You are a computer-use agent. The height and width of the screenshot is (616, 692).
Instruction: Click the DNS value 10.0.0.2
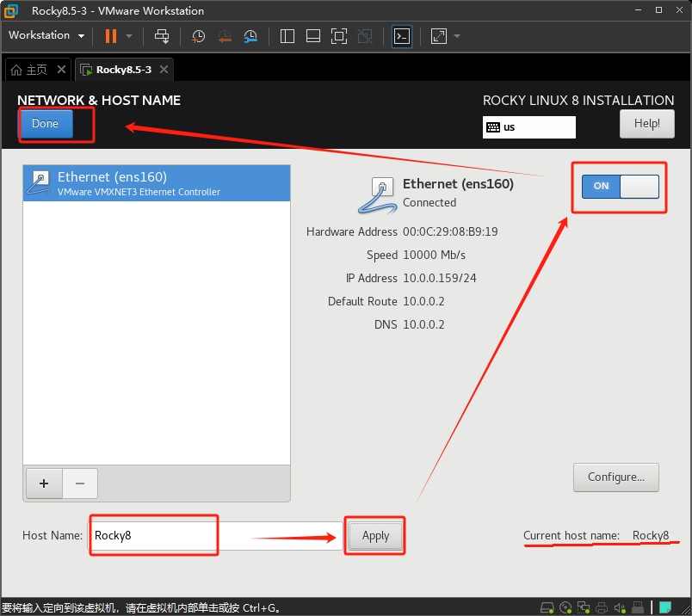click(423, 324)
